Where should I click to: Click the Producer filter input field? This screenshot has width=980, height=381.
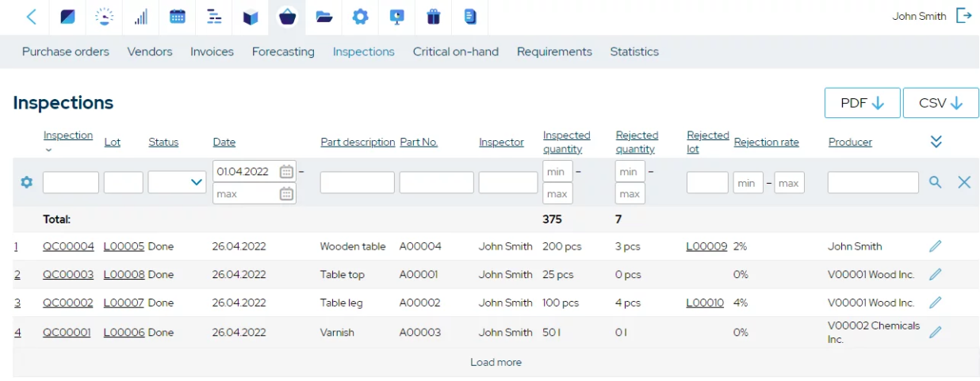(x=873, y=182)
